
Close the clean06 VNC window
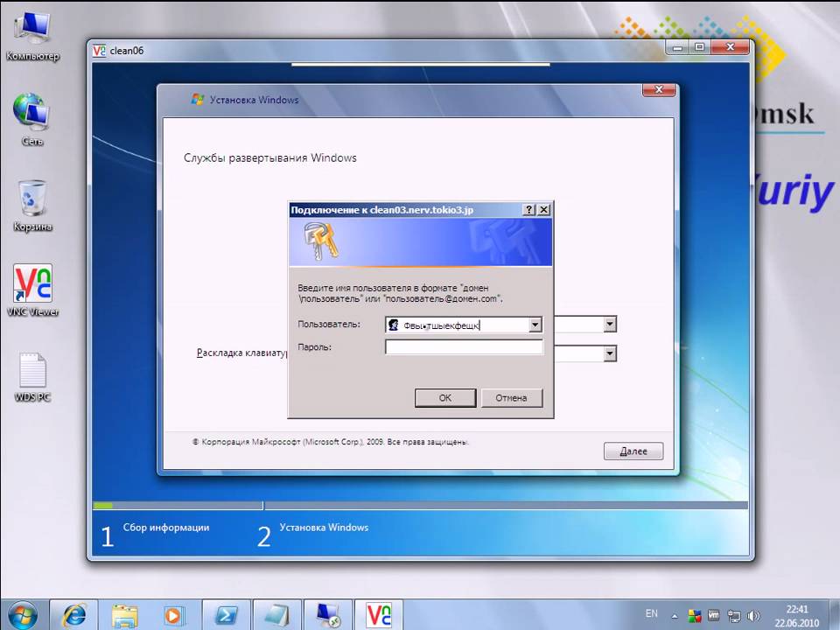[x=730, y=47]
